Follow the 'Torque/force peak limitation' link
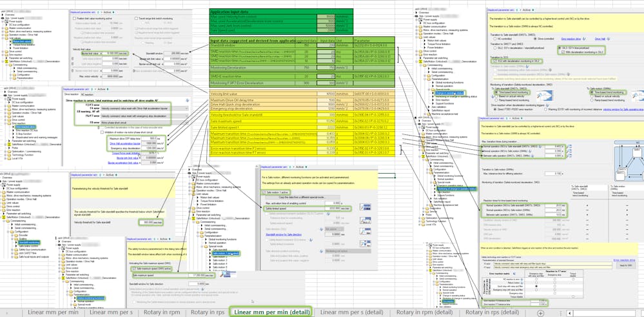 (x=126, y=153)
